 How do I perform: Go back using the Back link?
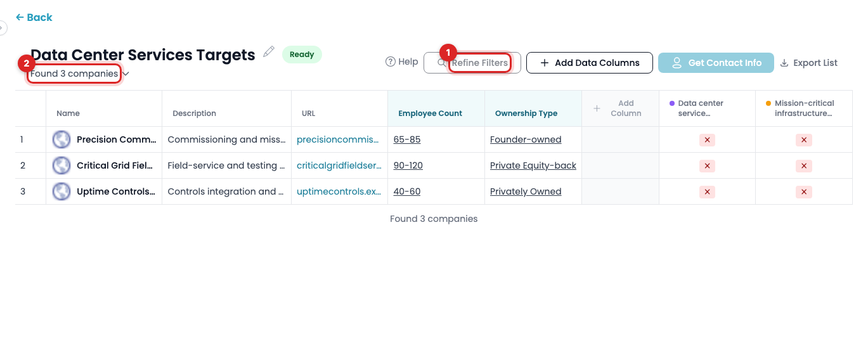[x=34, y=17]
